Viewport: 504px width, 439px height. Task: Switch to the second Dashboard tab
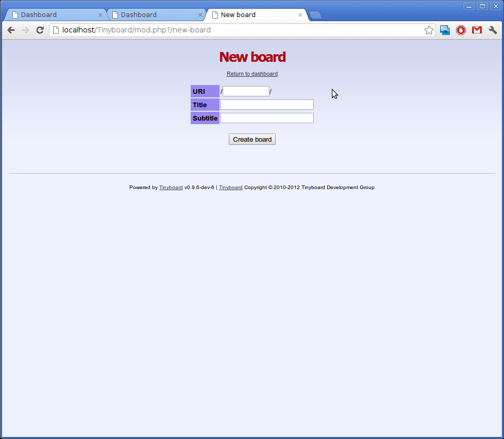[x=152, y=15]
